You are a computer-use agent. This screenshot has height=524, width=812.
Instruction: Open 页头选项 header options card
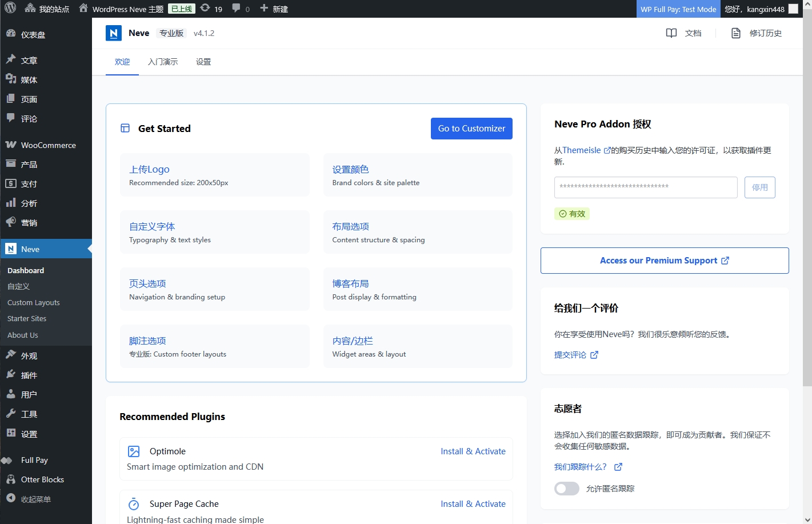(215, 289)
